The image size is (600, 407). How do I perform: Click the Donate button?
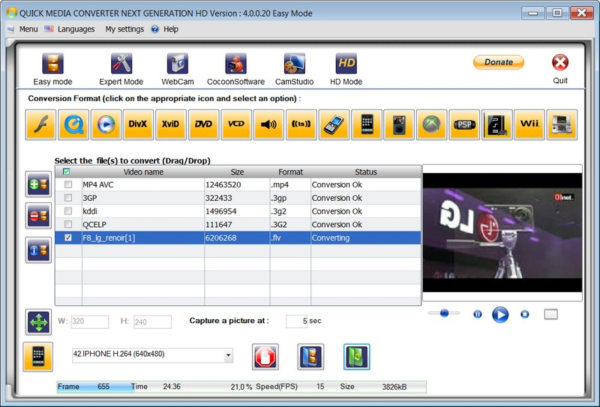click(498, 62)
